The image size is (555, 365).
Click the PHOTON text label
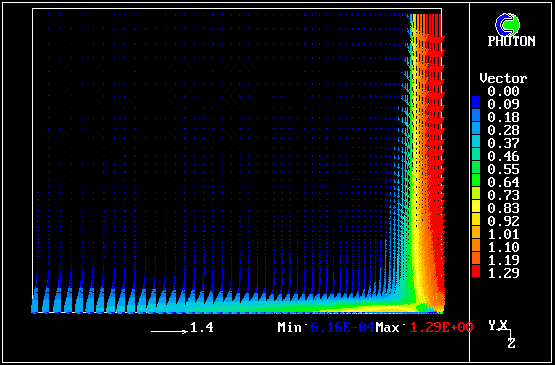point(511,41)
